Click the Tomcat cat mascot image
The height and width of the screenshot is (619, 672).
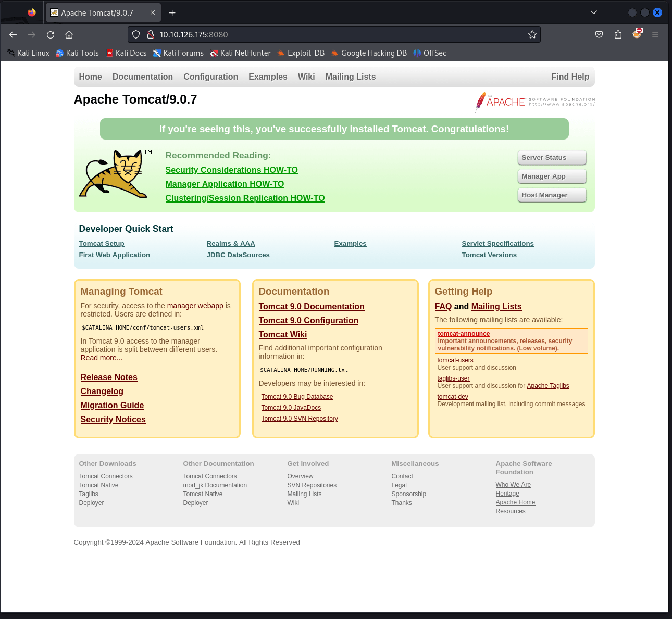coord(115,174)
